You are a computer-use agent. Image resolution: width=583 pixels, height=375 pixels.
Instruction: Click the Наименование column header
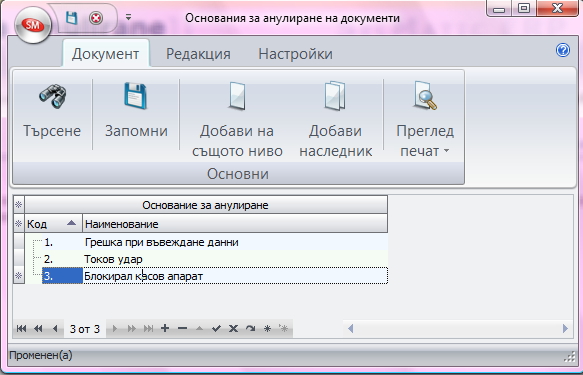coord(235,224)
